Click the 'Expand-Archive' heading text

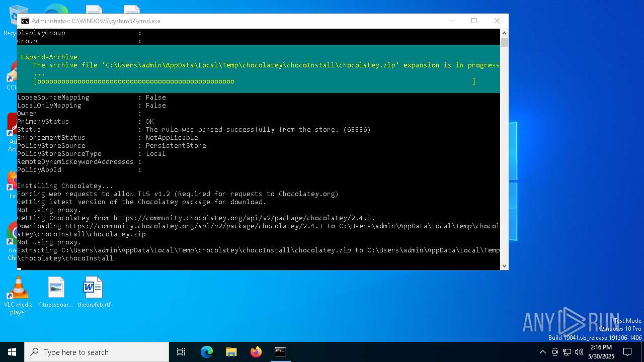(49, 57)
